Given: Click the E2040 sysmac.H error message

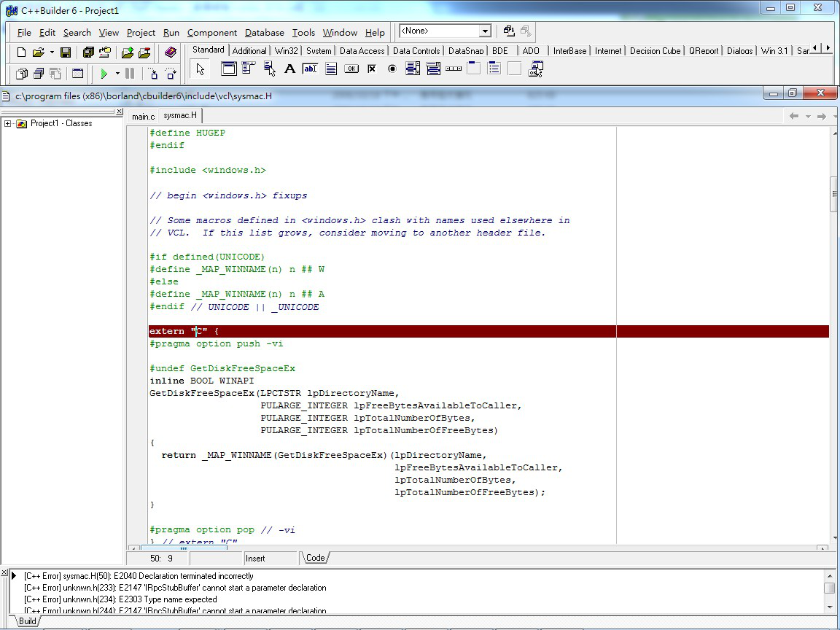Looking at the screenshot, I should click(x=139, y=576).
